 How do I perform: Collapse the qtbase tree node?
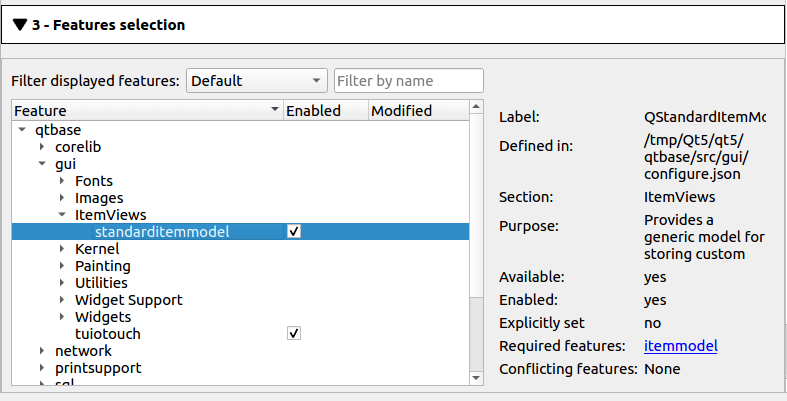[x=22, y=130]
